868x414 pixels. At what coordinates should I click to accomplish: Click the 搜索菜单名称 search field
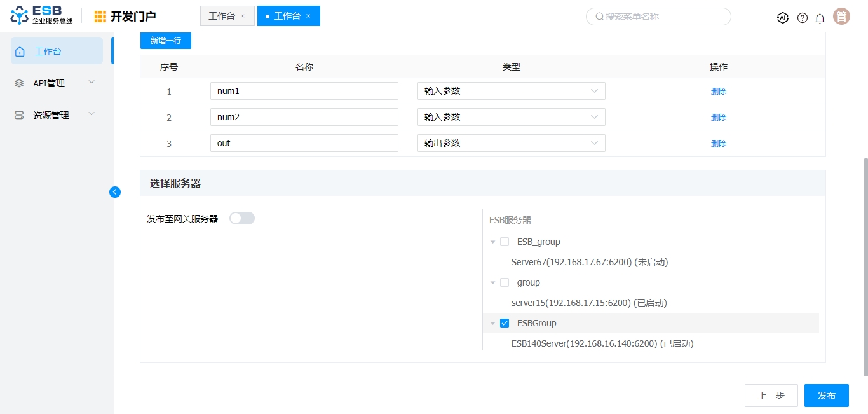(658, 17)
